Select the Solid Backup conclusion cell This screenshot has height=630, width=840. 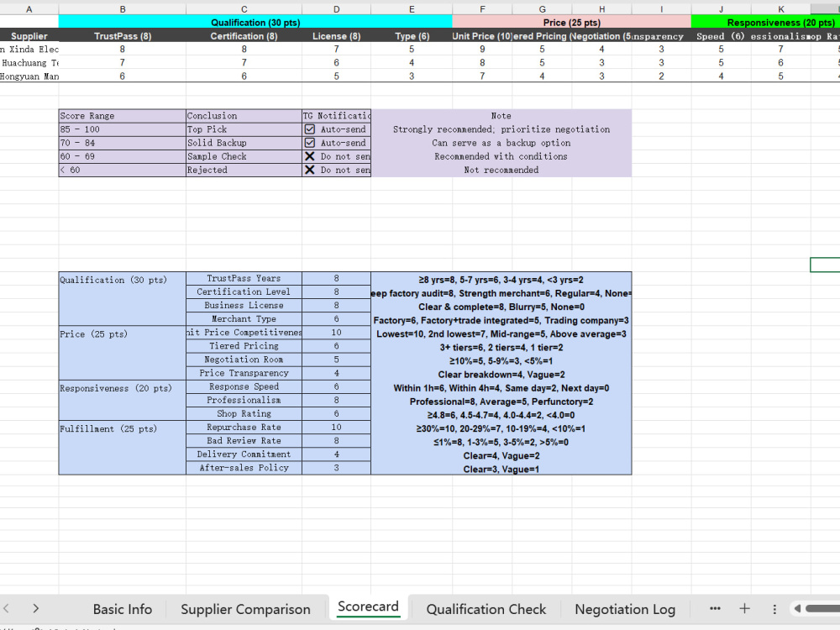244,143
